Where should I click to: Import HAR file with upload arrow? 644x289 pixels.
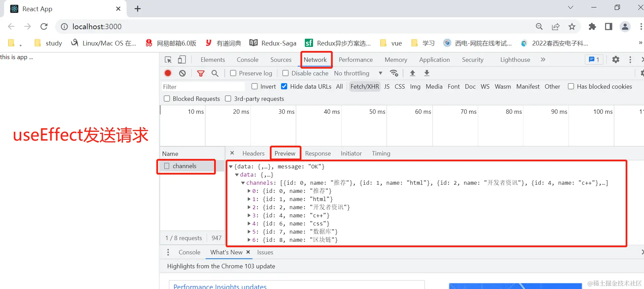tap(413, 73)
